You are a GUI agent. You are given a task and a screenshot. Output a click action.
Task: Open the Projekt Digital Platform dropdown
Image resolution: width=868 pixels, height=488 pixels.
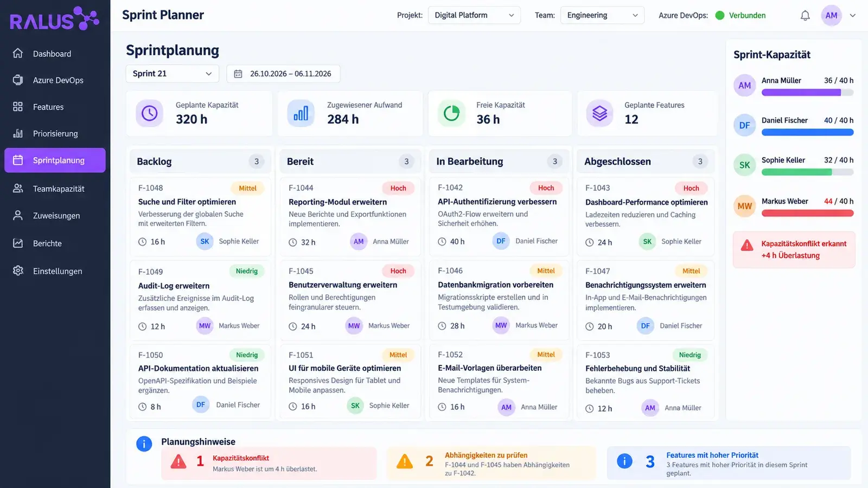(x=474, y=15)
